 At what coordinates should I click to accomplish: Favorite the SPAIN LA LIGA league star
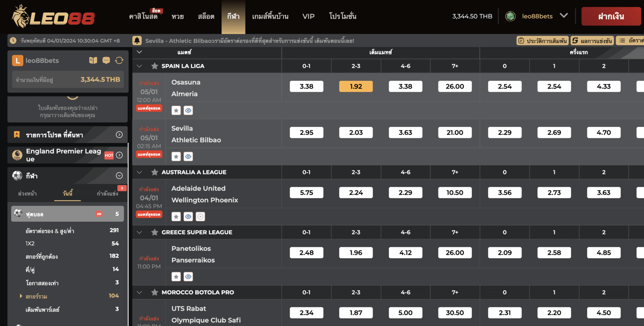tap(155, 66)
